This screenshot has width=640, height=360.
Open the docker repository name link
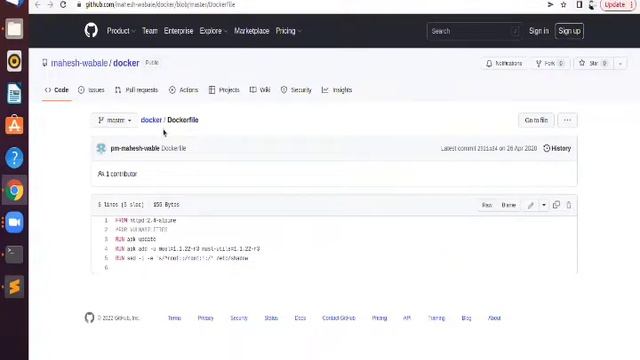[126, 63]
